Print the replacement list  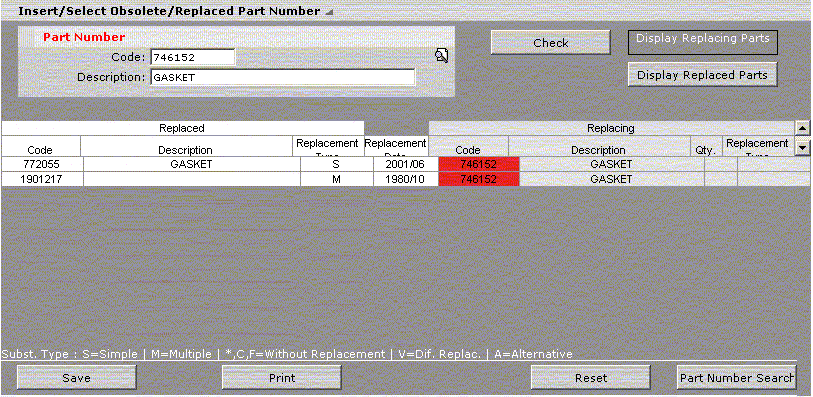pyautogui.click(x=282, y=377)
